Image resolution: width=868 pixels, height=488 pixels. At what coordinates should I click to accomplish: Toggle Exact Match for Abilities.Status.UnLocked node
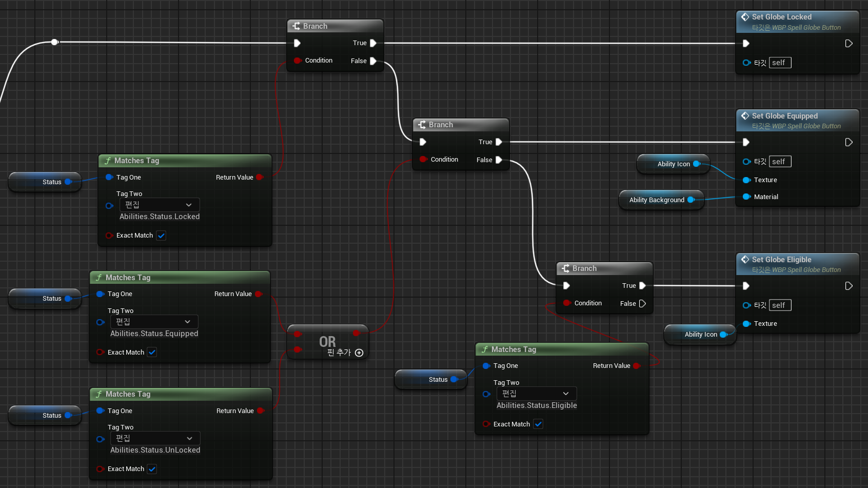click(152, 469)
